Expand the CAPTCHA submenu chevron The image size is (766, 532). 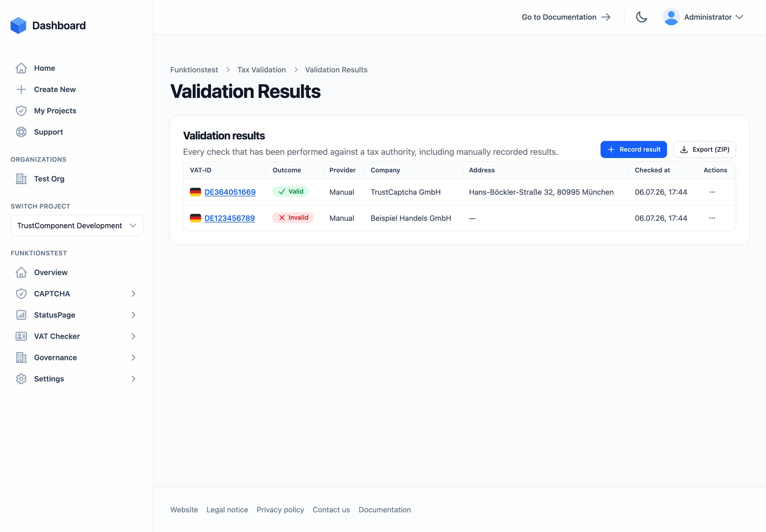[x=134, y=294]
